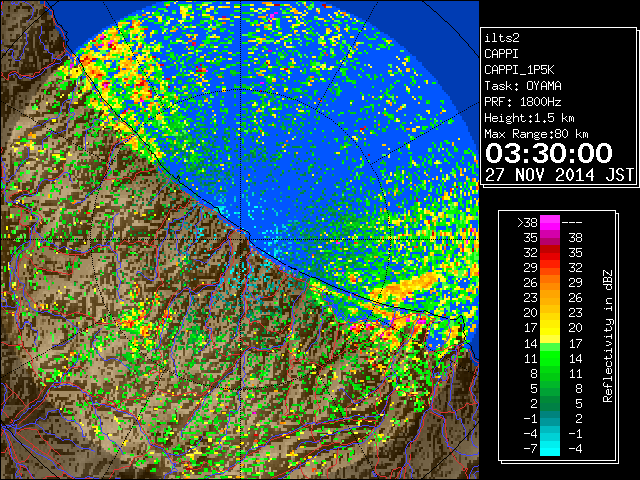Pick the yellow 17 to 20 legend color
The image size is (640, 480).
(550, 328)
